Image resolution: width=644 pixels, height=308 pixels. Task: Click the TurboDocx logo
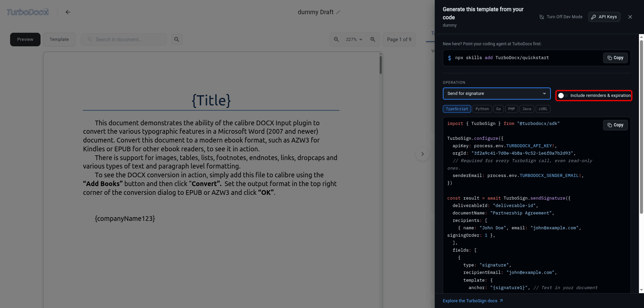tap(28, 12)
